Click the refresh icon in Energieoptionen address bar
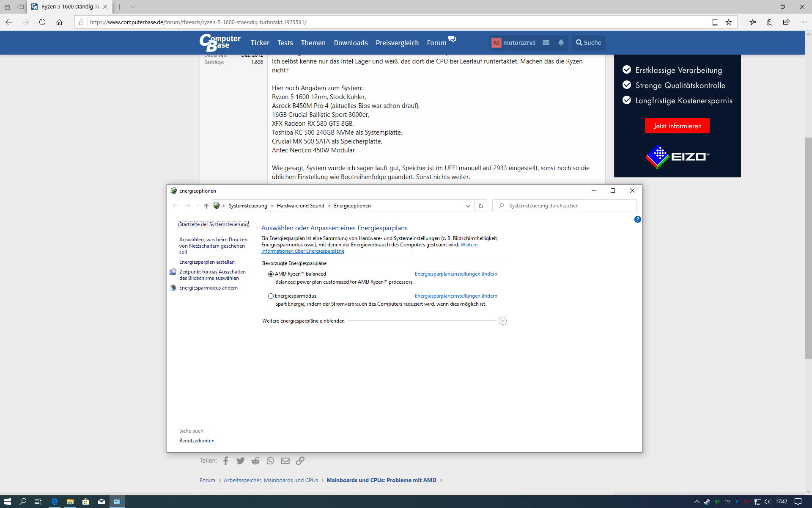Viewport: 812px width, 508px height. (480, 206)
